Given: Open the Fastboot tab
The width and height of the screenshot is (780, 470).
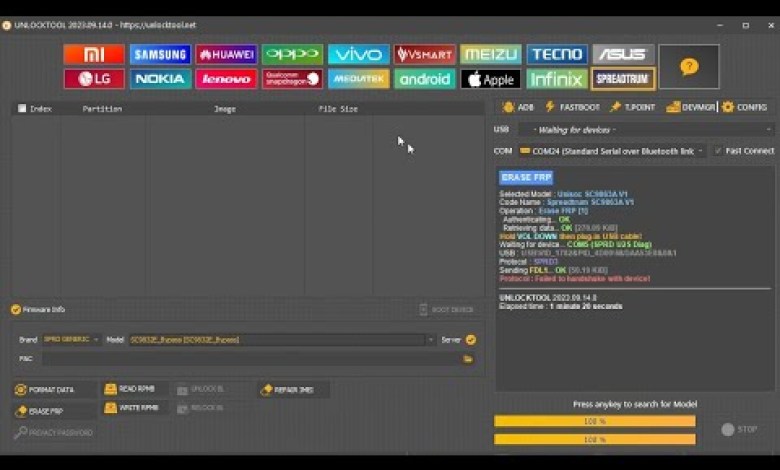Looking at the screenshot, I should (572, 107).
